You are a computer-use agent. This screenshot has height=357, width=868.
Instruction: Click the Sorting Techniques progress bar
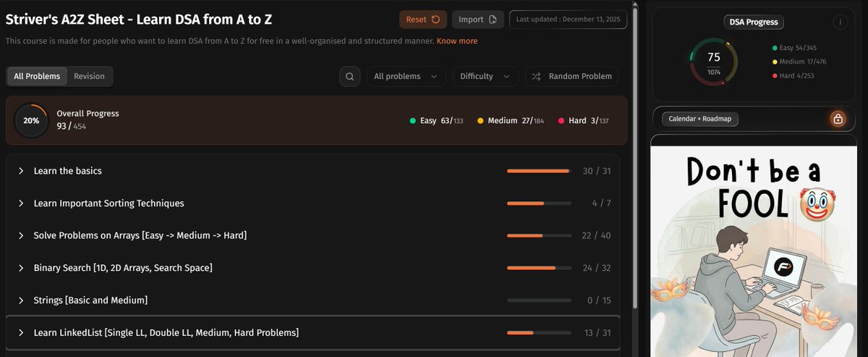click(539, 203)
